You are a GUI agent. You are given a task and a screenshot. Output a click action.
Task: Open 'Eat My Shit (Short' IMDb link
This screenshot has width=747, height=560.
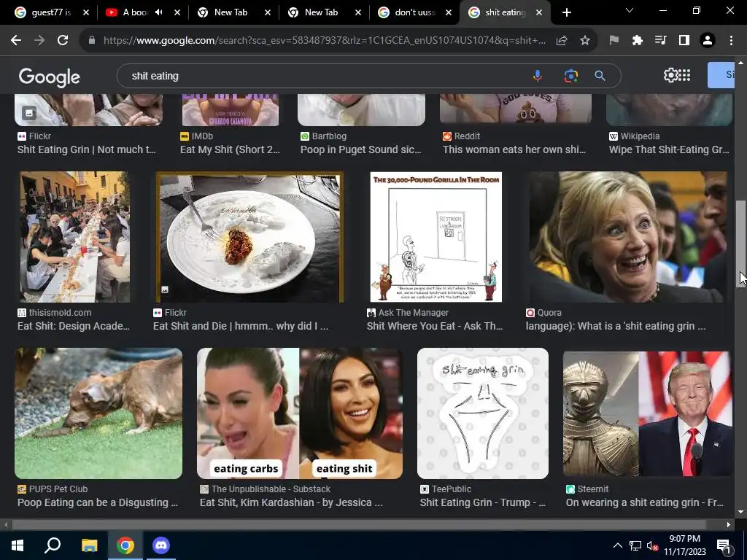(230, 149)
